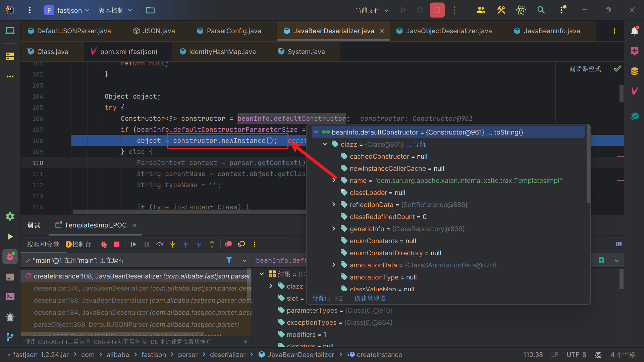Expand the name field node

pos(334,180)
